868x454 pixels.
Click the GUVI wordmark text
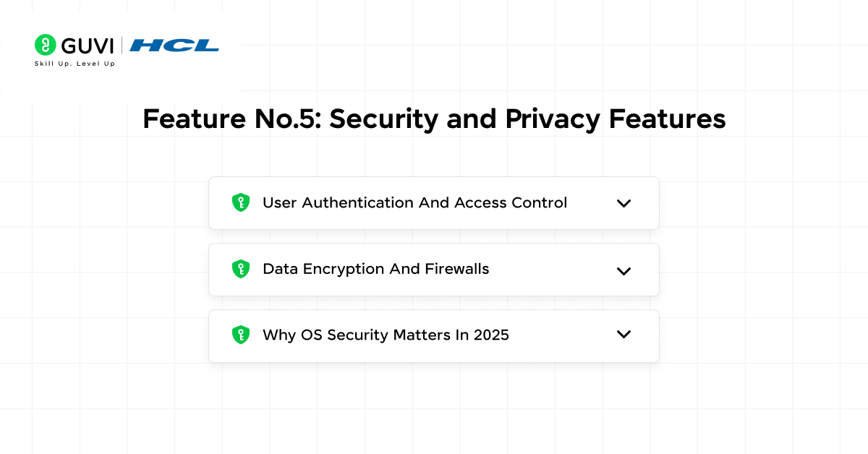tap(87, 46)
